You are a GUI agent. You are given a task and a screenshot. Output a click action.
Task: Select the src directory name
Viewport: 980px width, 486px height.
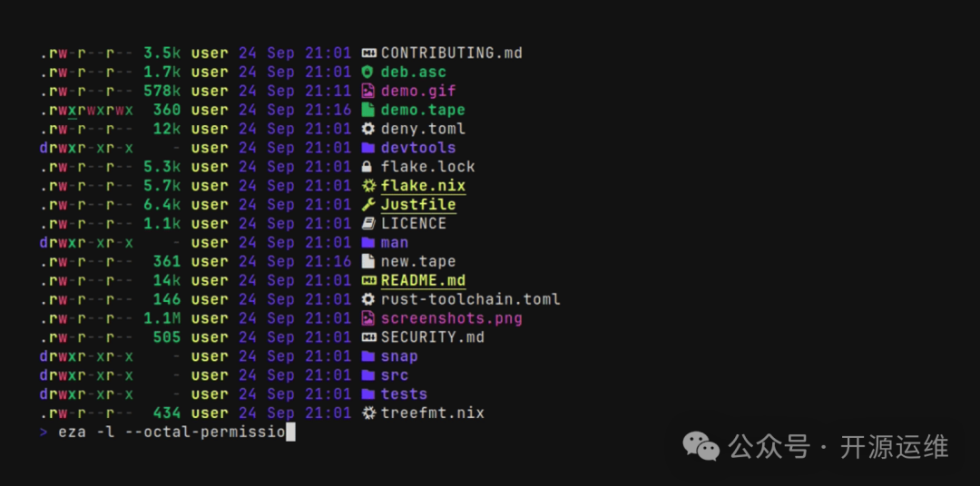click(395, 375)
